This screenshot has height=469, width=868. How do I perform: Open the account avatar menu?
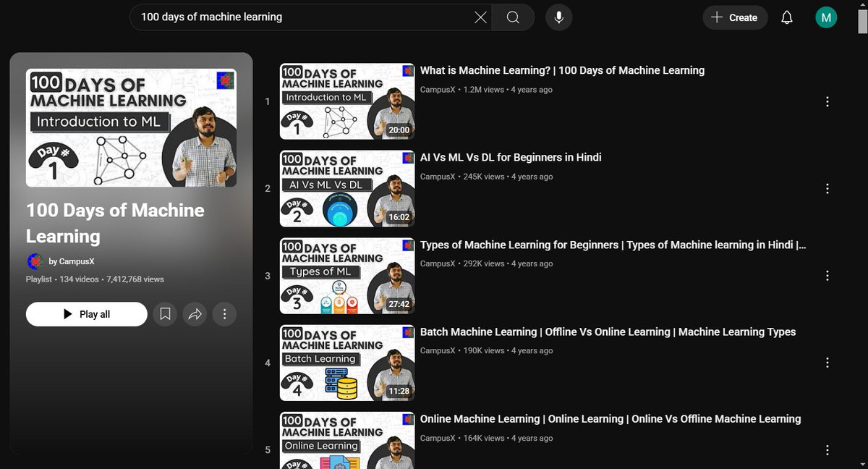click(826, 17)
